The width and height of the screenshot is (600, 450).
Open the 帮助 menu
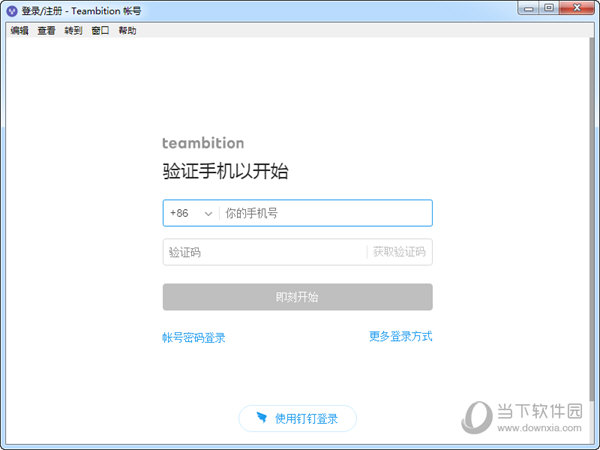point(127,31)
